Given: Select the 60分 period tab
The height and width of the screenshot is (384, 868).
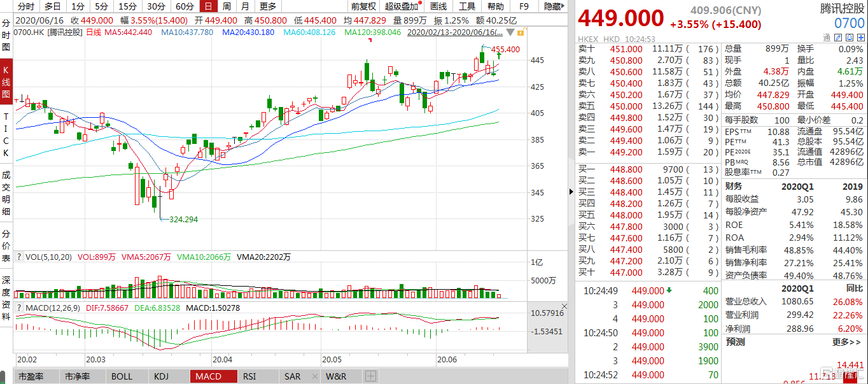Looking at the screenshot, I should 185,6.
